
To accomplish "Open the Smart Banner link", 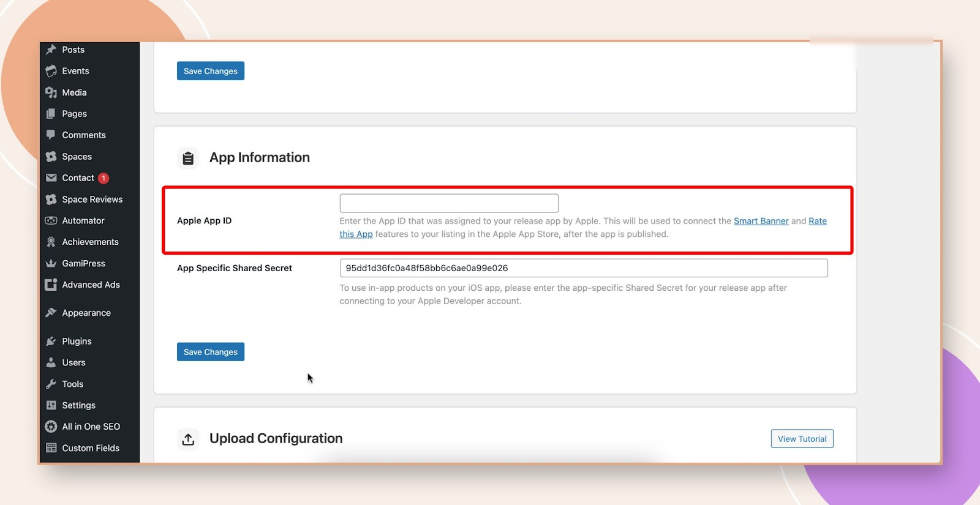I will 761,221.
